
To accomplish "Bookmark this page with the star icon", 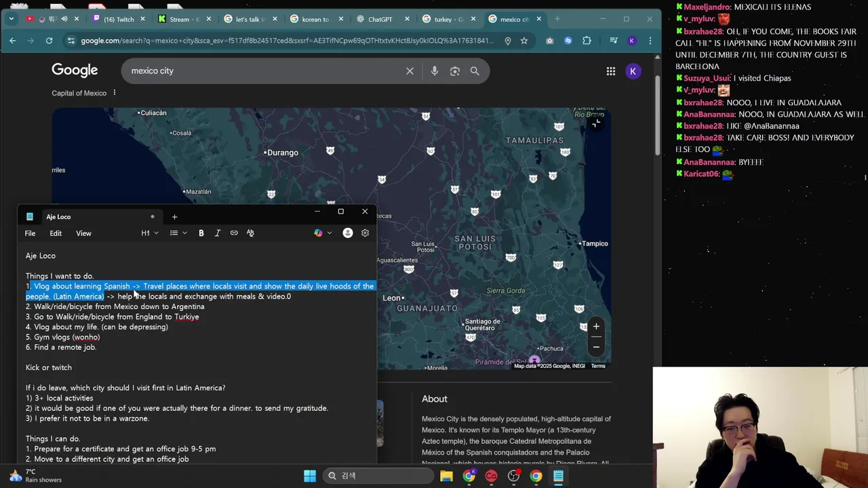I will click(524, 41).
